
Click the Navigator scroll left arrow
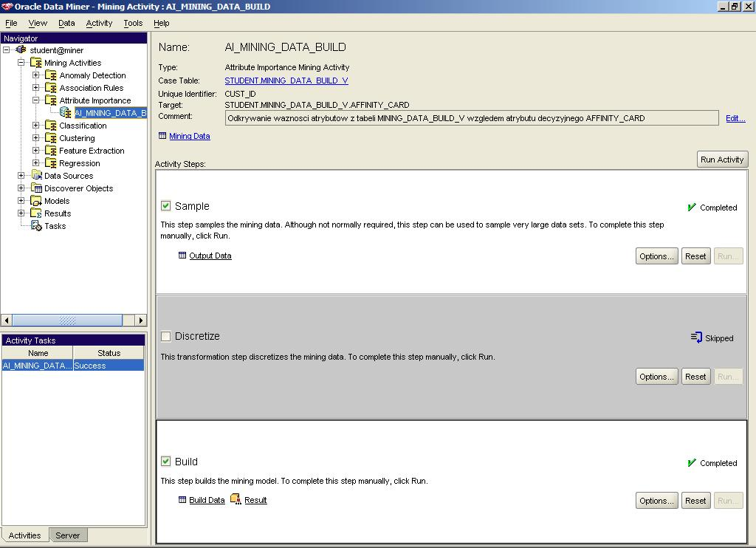(x=6, y=320)
